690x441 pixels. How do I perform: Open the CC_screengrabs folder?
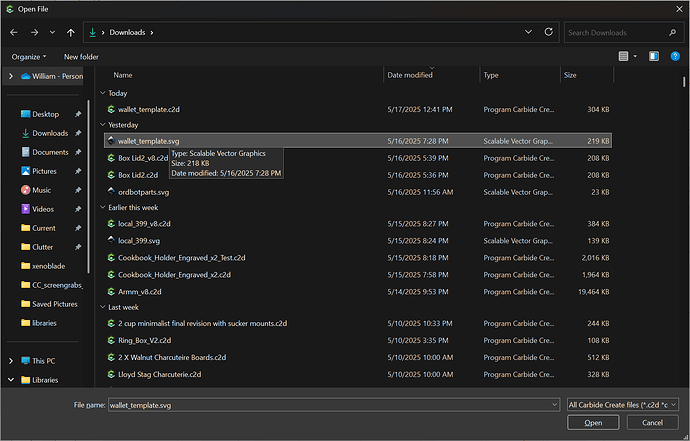click(x=57, y=285)
